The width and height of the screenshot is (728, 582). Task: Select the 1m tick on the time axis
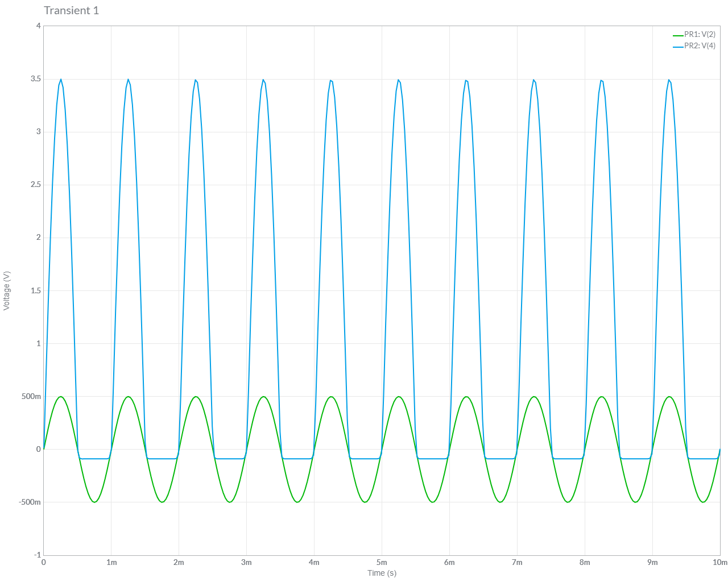(111, 563)
